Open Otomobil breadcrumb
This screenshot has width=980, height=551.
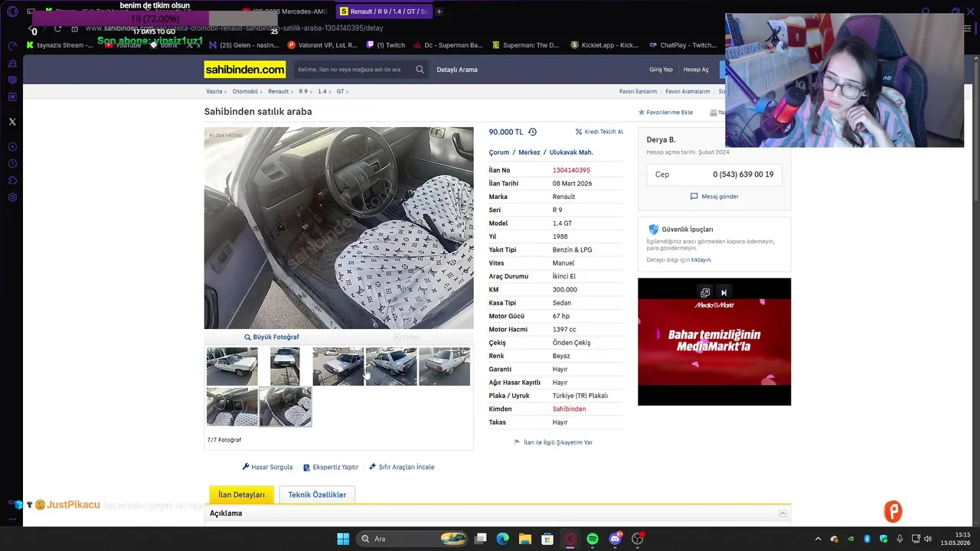(245, 91)
